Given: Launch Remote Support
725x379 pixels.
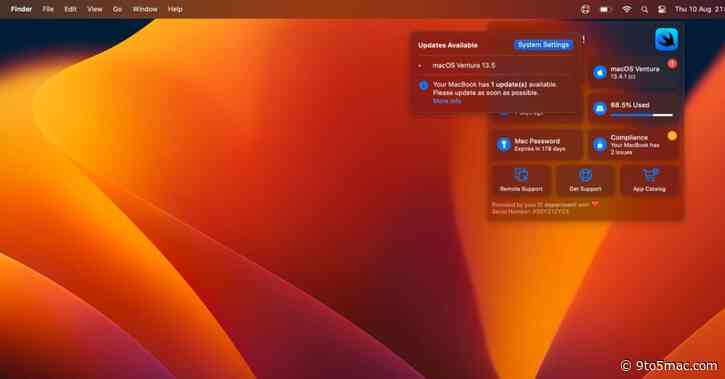Looking at the screenshot, I should (x=521, y=181).
